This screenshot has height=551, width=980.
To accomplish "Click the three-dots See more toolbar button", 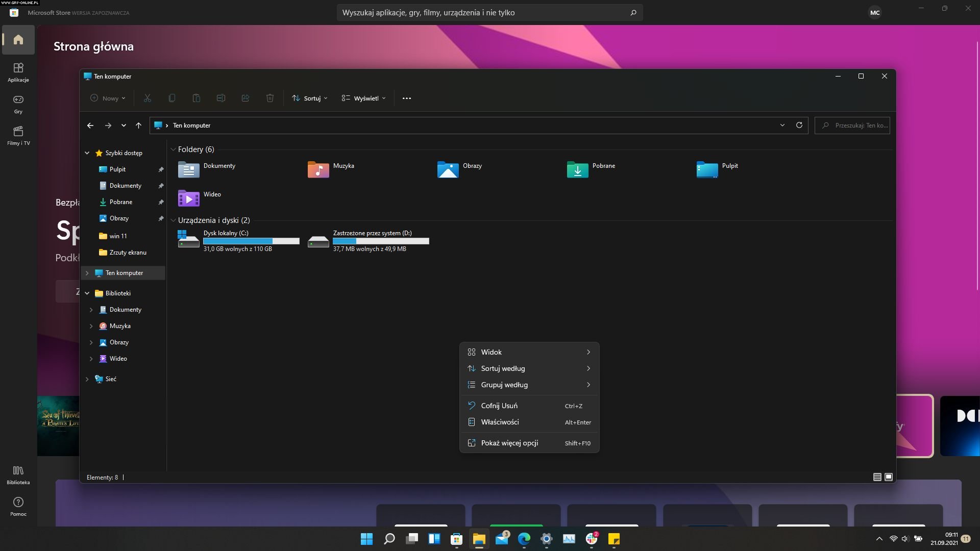I will coord(406,98).
